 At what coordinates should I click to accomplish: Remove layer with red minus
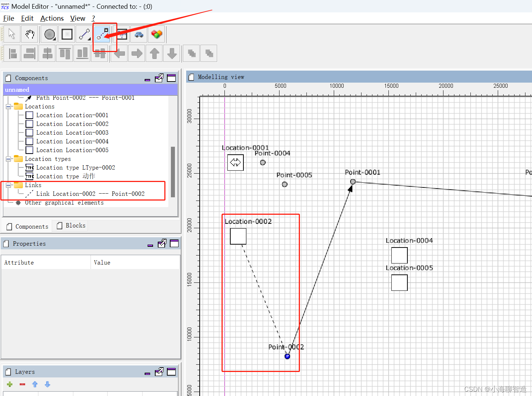[x=22, y=384]
